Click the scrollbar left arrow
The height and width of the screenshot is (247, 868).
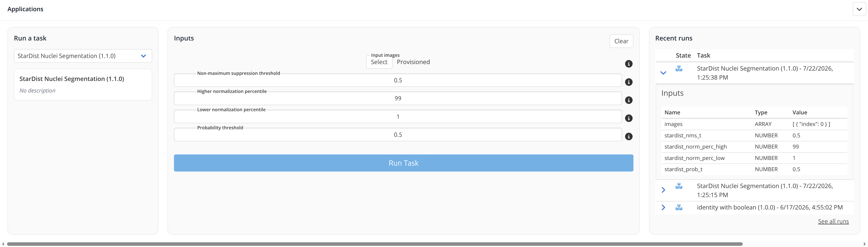(x=3, y=244)
